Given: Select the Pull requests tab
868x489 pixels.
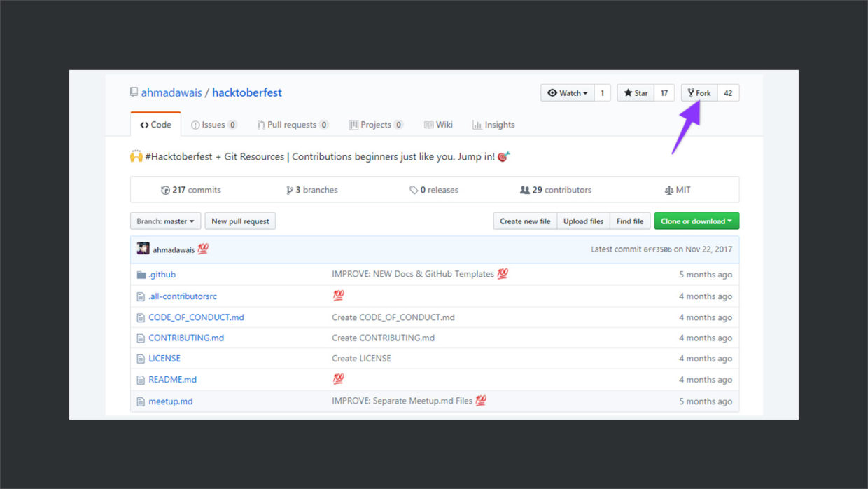Looking at the screenshot, I should (x=293, y=124).
